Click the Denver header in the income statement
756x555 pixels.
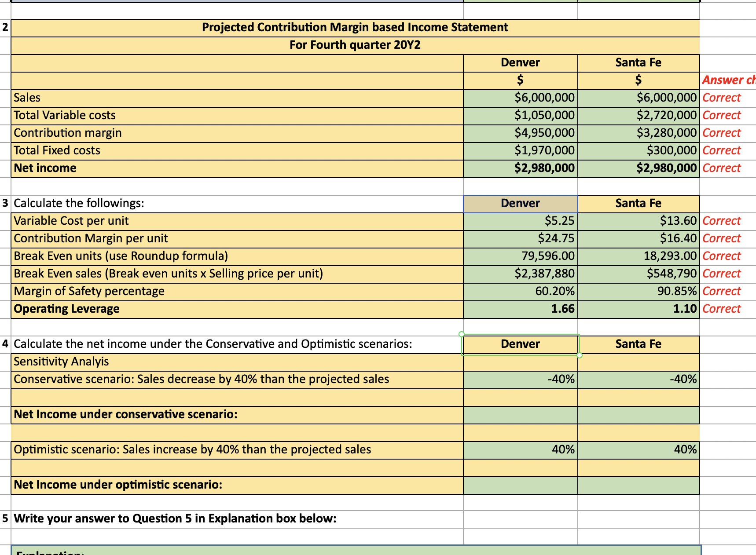tap(520, 62)
